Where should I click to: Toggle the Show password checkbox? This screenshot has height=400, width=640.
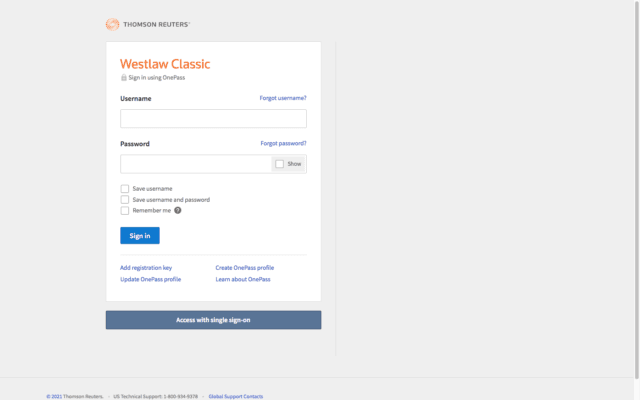(x=280, y=164)
